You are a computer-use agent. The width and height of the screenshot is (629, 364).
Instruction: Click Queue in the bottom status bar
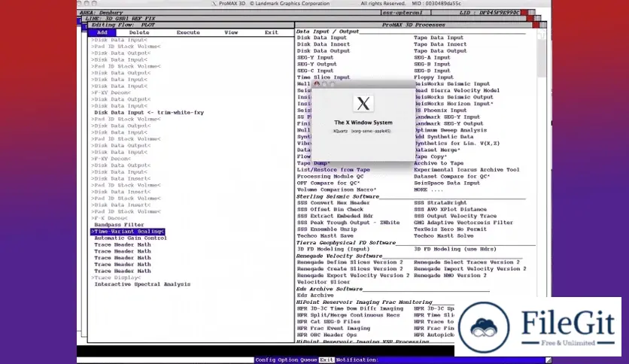308,360
